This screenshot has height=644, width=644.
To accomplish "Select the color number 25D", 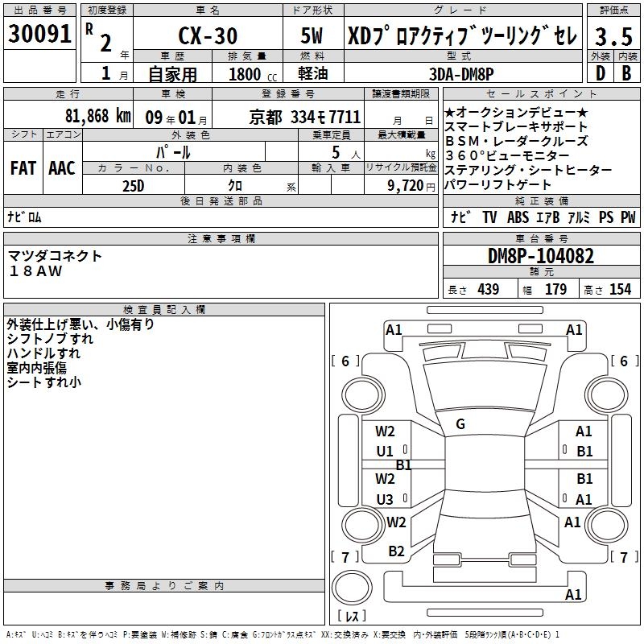I will pyautogui.click(x=134, y=186).
